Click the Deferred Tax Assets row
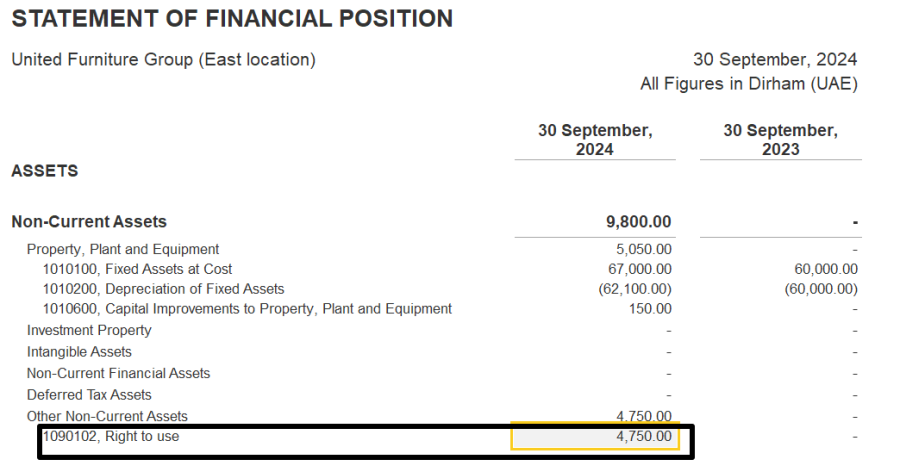 coord(89,395)
